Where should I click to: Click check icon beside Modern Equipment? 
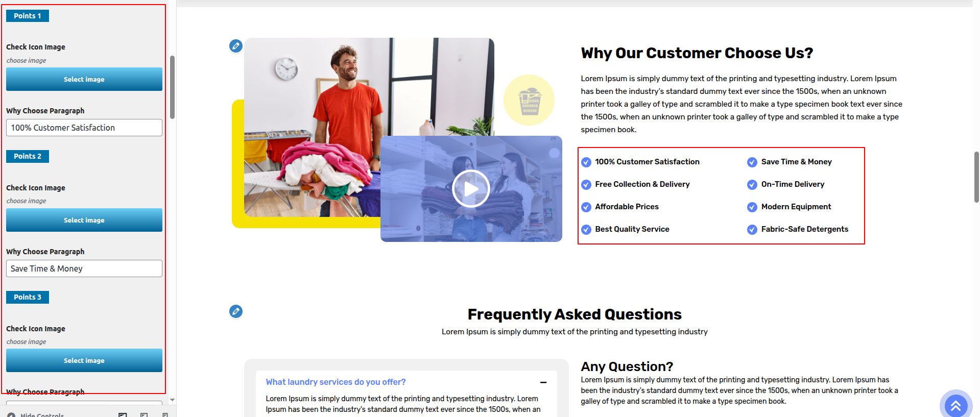click(752, 207)
